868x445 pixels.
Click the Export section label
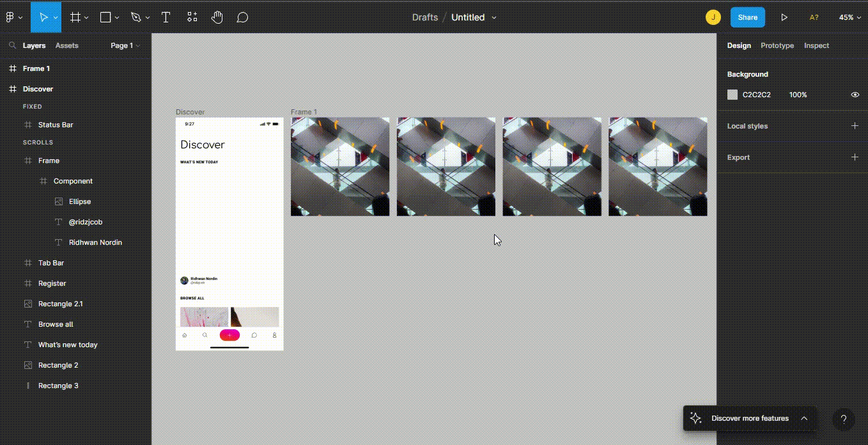point(738,157)
